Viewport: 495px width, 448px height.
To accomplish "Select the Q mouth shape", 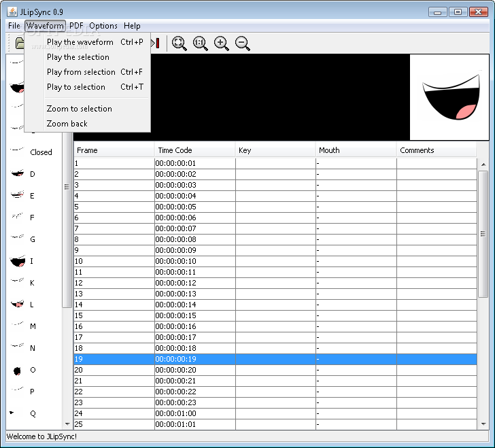I will (22, 413).
